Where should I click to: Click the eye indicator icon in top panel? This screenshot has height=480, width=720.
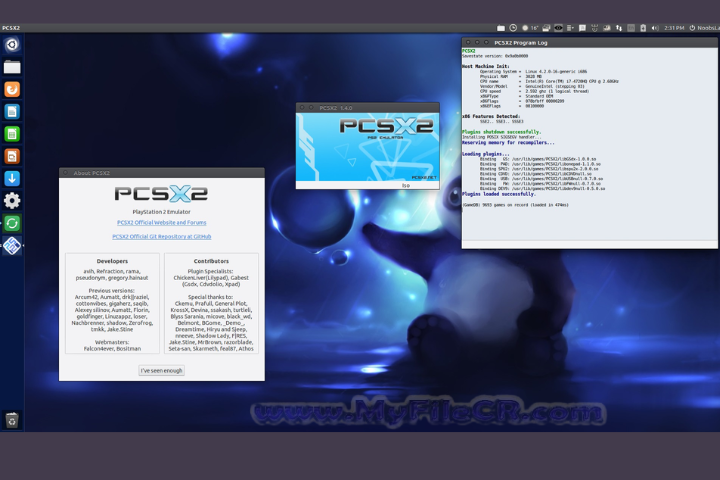(x=558, y=28)
